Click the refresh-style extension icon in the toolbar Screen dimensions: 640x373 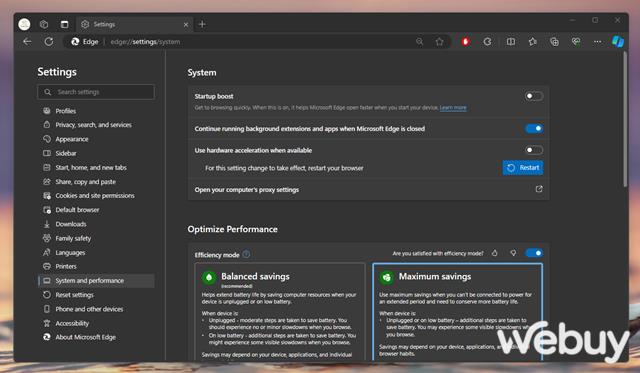487,42
